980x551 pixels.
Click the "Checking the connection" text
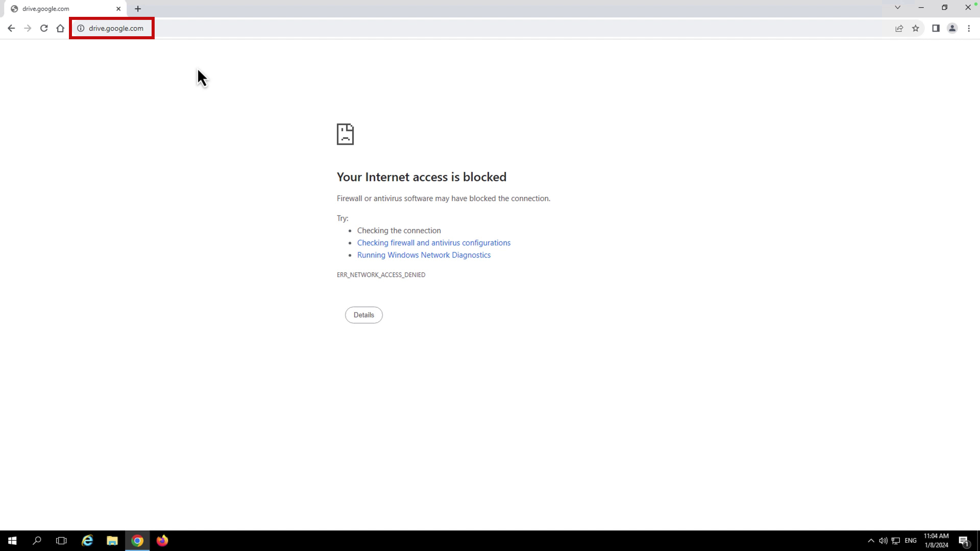click(x=399, y=231)
